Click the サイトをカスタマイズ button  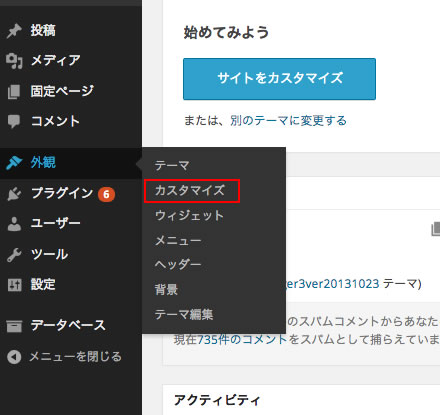[279, 79]
